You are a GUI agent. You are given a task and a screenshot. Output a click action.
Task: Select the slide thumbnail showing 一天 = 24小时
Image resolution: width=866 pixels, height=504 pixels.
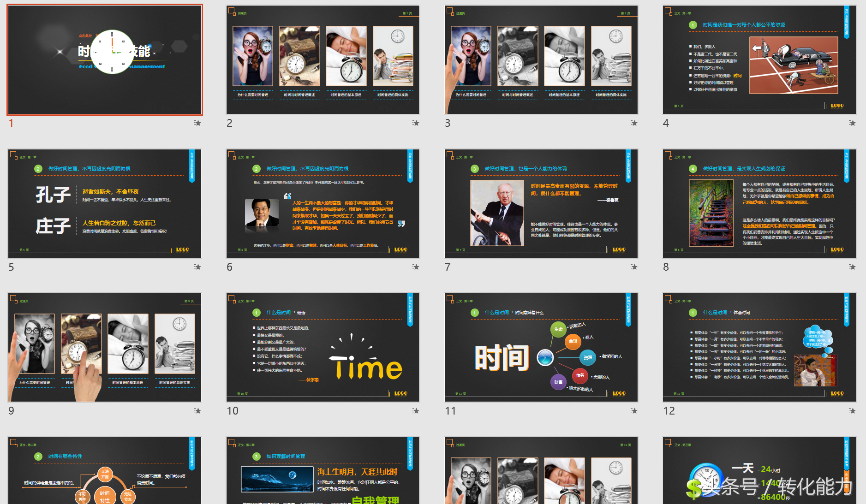tap(759, 470)
